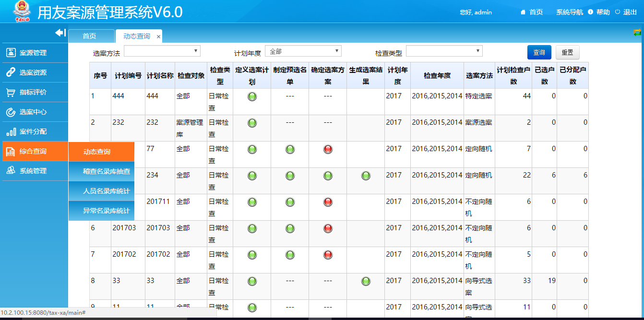Viewport: 644px width, 320px height.
Task: Click the 案源管理库 cell in row 232
Action: click(191, 129)
